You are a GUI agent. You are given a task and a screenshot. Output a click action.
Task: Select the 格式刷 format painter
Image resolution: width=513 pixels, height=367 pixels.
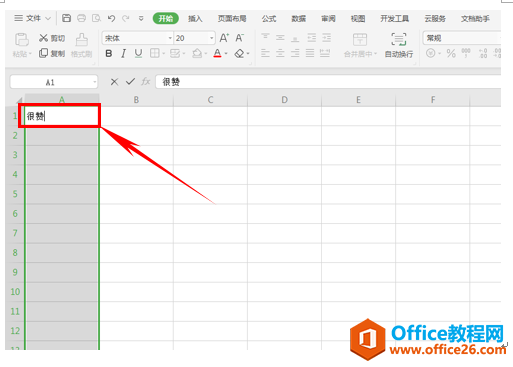82,45
